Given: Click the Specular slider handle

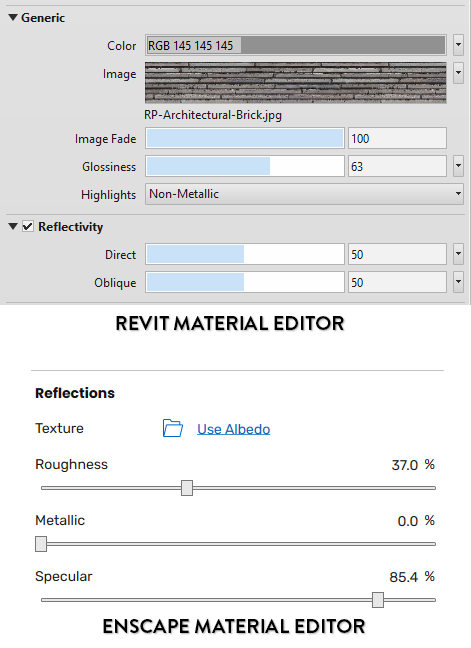Looking at the screenshot, I should pos(378,600).
